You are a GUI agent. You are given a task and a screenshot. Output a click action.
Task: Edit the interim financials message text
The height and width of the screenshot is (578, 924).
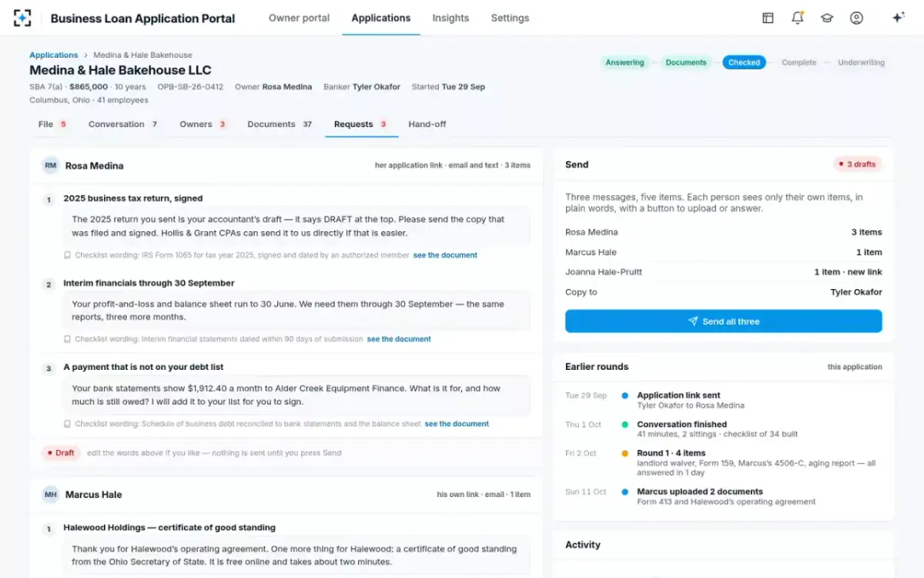click(296, 311)
